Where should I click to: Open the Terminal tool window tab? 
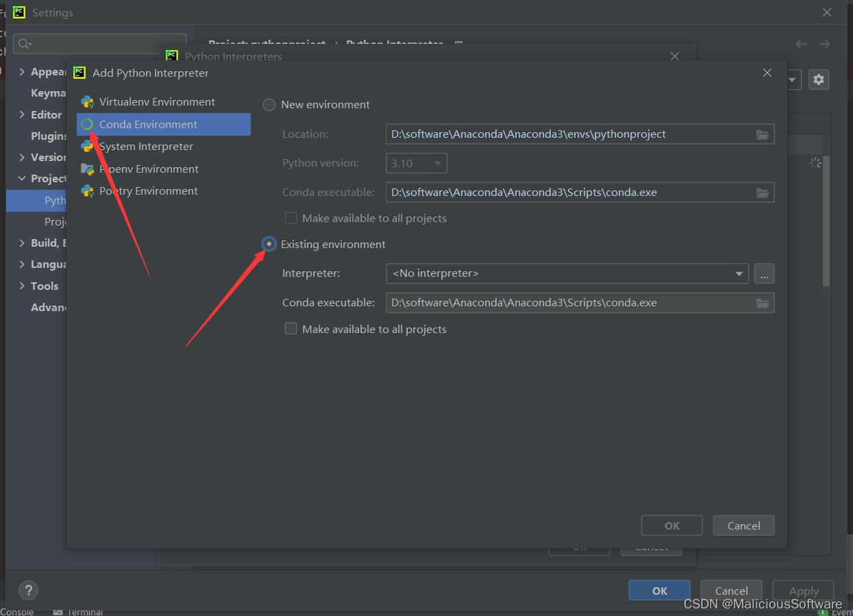coord(78,611)
